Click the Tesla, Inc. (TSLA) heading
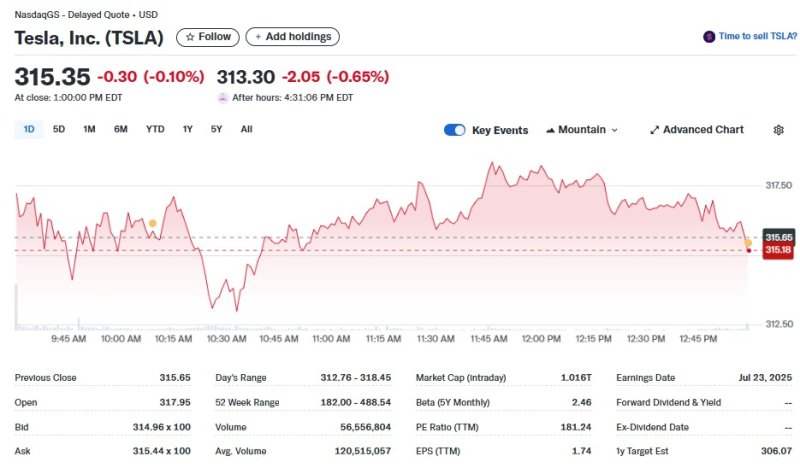The height and width of the screenshot is (468, 800). click(89, 38)
